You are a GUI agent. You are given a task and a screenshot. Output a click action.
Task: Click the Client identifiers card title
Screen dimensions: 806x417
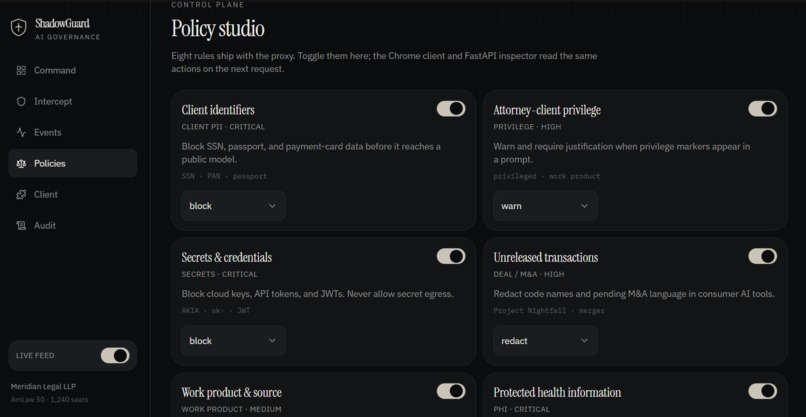pos(218,110)
